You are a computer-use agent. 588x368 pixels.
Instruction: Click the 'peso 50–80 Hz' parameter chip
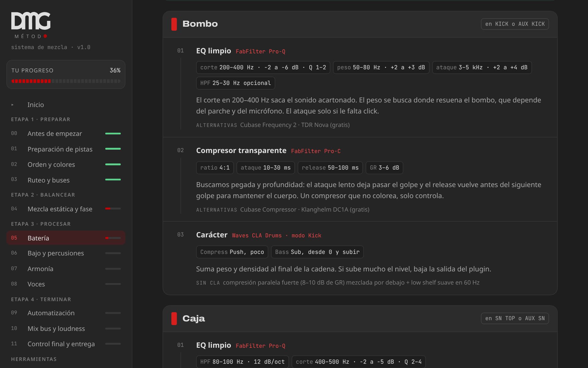tap(381, 67)
